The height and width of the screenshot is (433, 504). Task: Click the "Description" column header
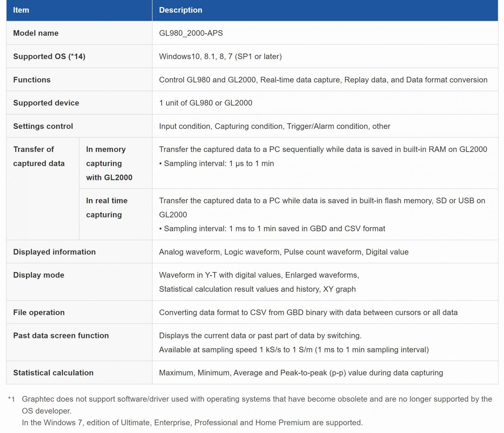tap(181, 10)
